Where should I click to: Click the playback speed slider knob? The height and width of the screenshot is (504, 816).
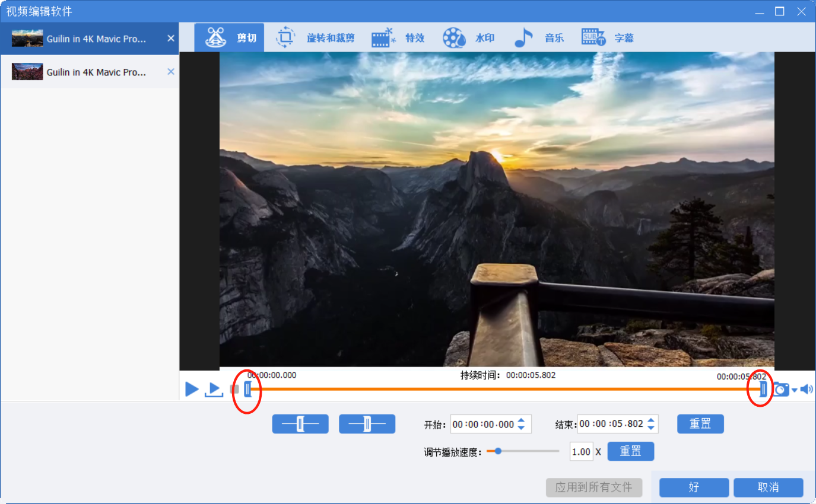(499, 451)
